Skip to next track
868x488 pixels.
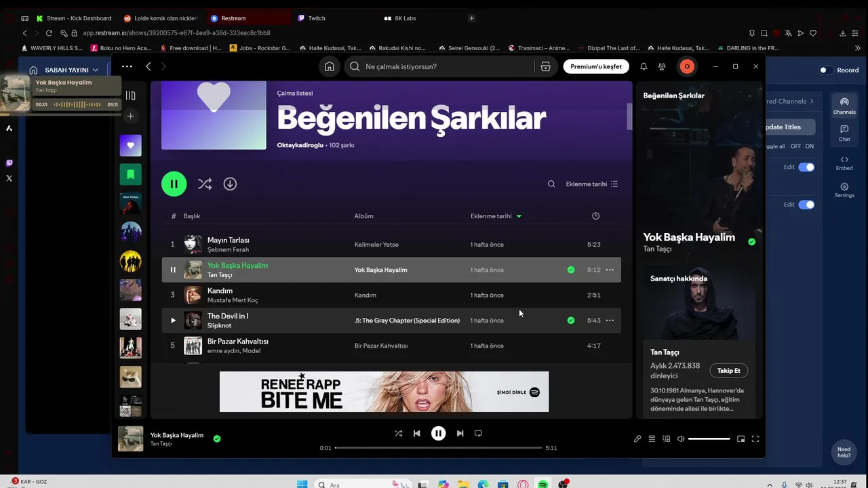point(460,433)
